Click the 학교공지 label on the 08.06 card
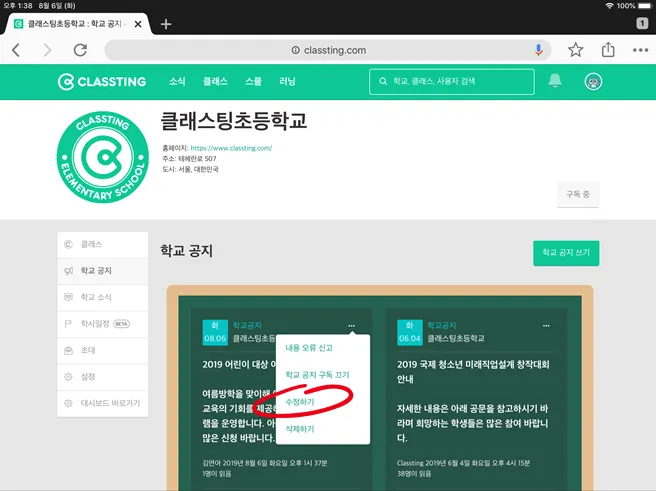 point(247,325)
